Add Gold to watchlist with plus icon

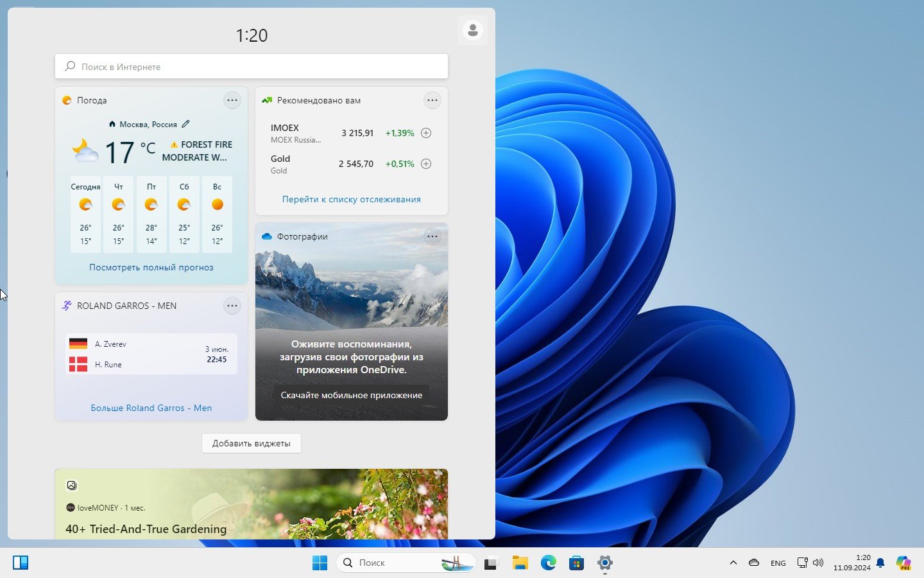(426, 164)
